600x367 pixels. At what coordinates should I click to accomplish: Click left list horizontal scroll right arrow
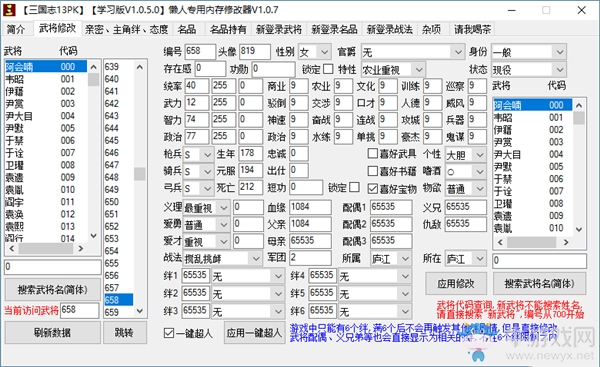click(x=80, y=249)
